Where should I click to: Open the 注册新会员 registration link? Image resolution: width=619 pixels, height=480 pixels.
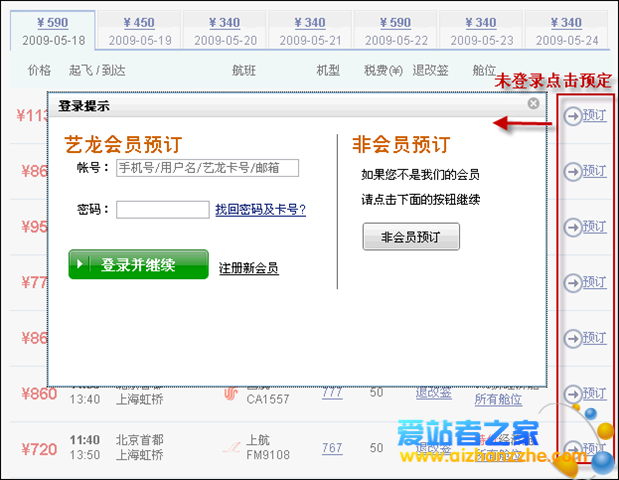pos(249,268)
